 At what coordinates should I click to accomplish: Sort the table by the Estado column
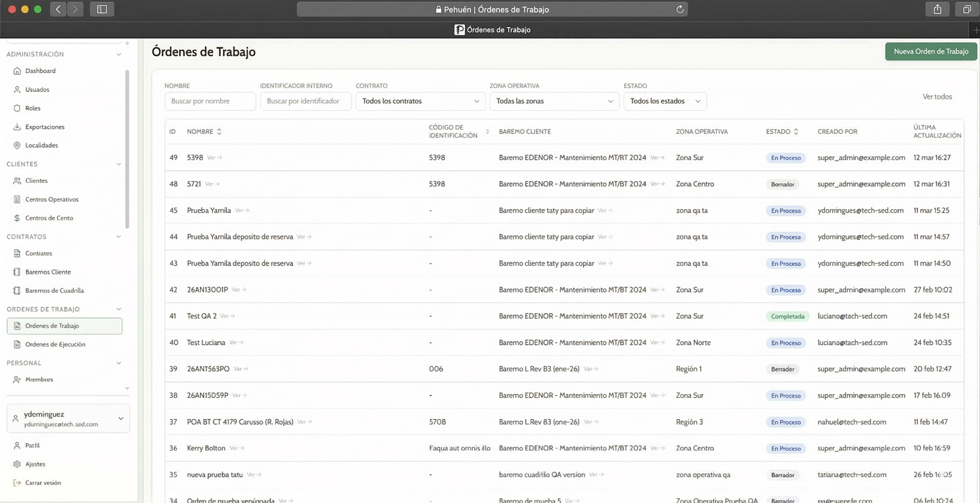coord(796,132)
